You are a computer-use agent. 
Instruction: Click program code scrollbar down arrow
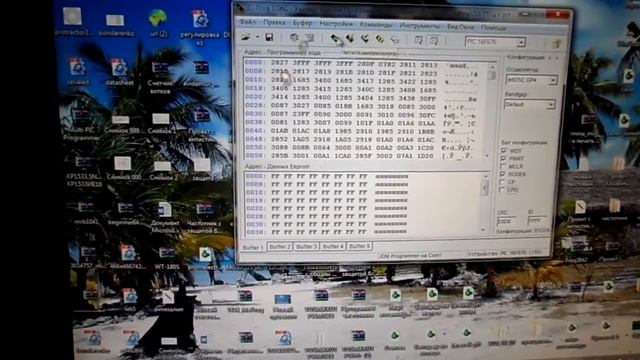click(487, 156)
